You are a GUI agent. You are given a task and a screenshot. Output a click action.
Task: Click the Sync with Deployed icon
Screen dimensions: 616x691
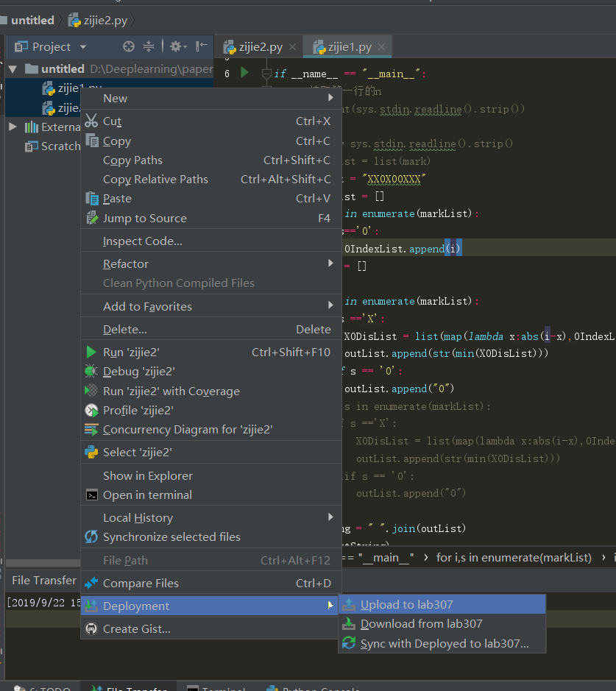click(x=349, y=643)
